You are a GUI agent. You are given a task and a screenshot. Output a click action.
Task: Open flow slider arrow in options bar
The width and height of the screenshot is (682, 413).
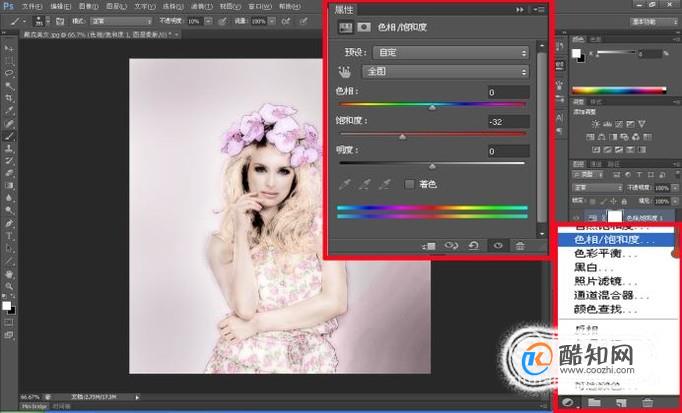272,21
